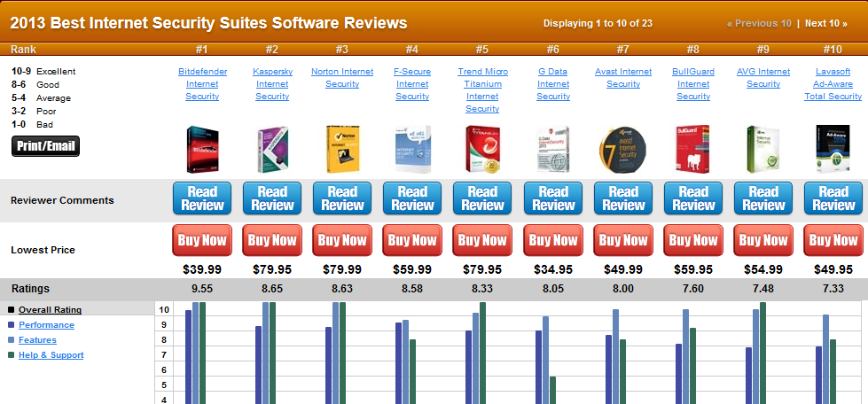Click Buy Now above the $54.99 price
The width and height of the screenshot is (868, 404).
(762, 240)
